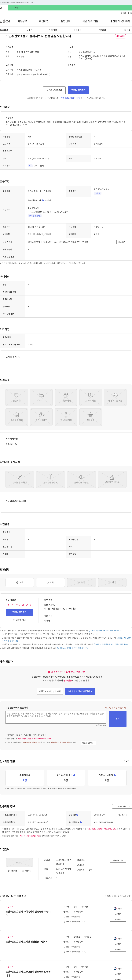The image size is (132, 980).
Task: Open the 실업급여 menu
Action: pyautogui.click(x=66, y=21)
